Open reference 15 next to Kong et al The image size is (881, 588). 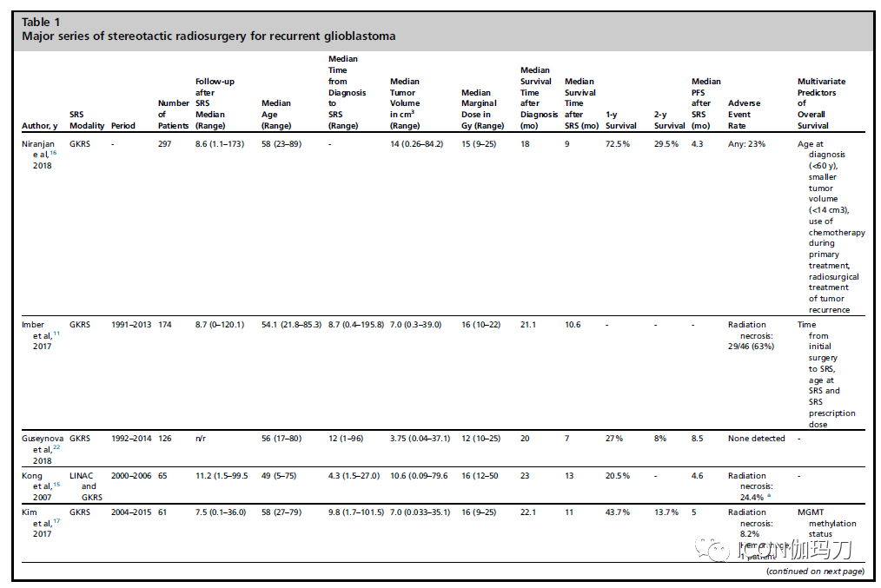(x=57, y=485)
